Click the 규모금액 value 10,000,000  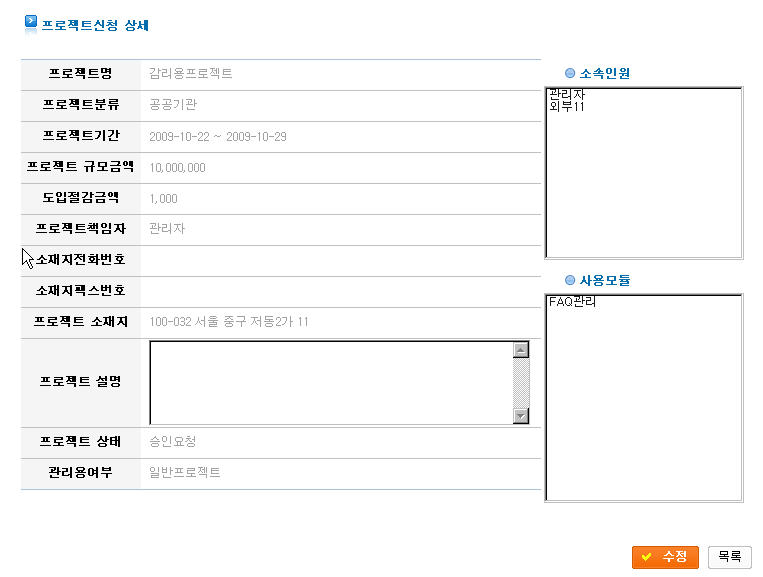[177, 167]
